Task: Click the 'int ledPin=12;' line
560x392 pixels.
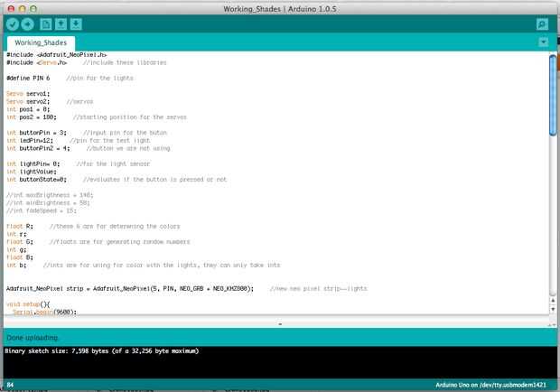Action: coord(30,141)
